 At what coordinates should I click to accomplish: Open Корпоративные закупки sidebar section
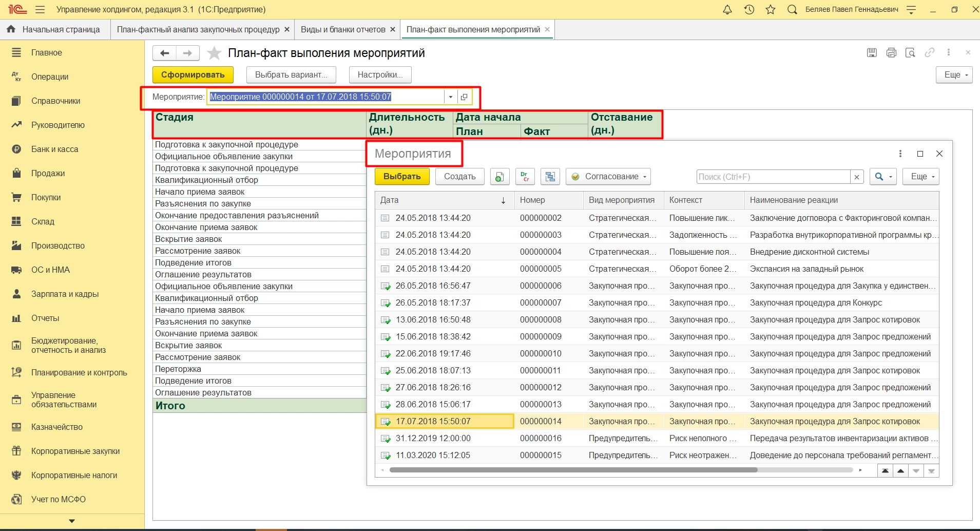point(75,451)
